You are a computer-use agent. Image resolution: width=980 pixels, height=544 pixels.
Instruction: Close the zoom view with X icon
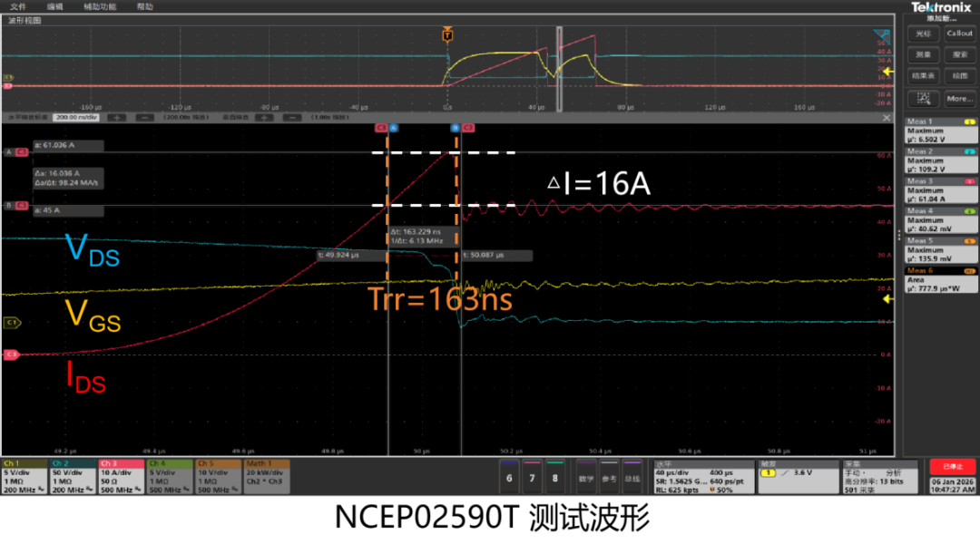[x=887, y=117]
